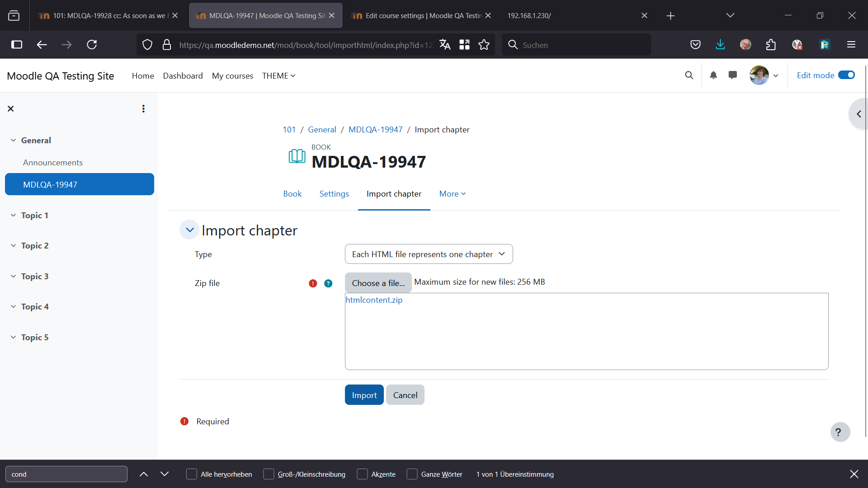Reload the current page
The image size is (868, 488).
click(92, 45)
